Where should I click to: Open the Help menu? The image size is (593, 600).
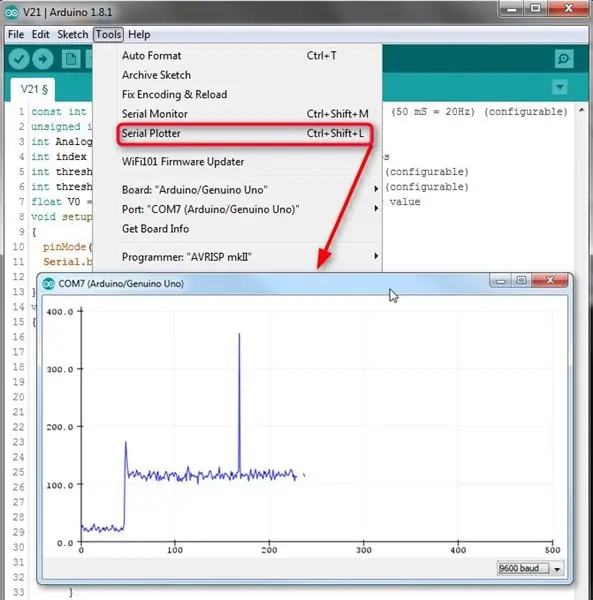click(x=139, y=34)
